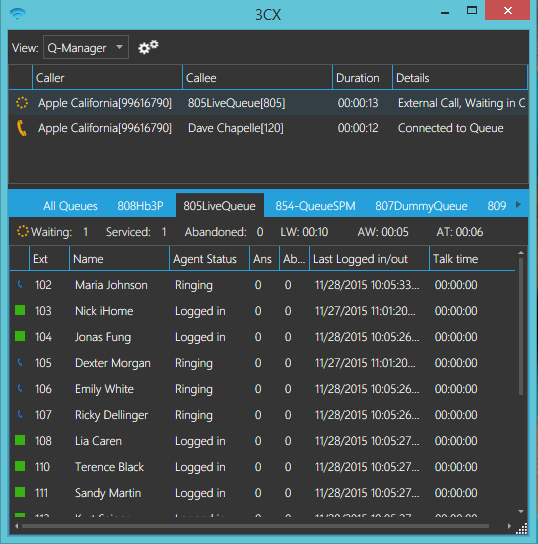The image size is (538, 544).
Task: Click the horizontal scrollbar track thumb
Action: click(x=255, y=526)
